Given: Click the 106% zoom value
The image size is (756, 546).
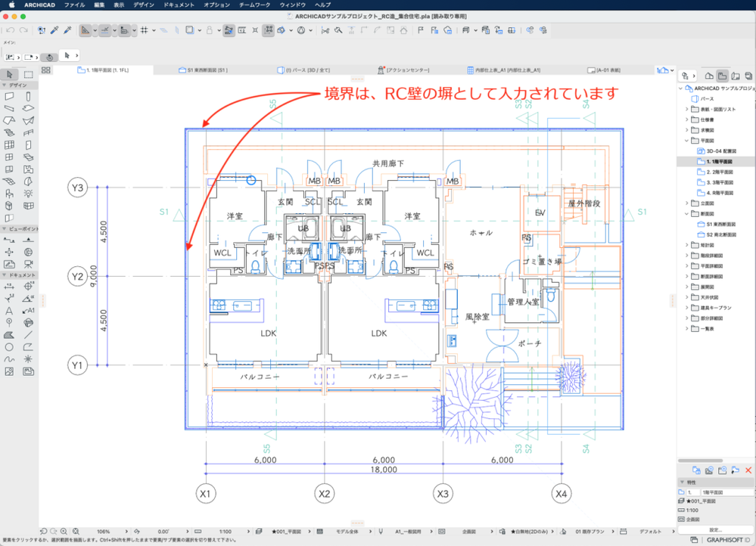Looking at the screenshot, I should click(103, 532).
